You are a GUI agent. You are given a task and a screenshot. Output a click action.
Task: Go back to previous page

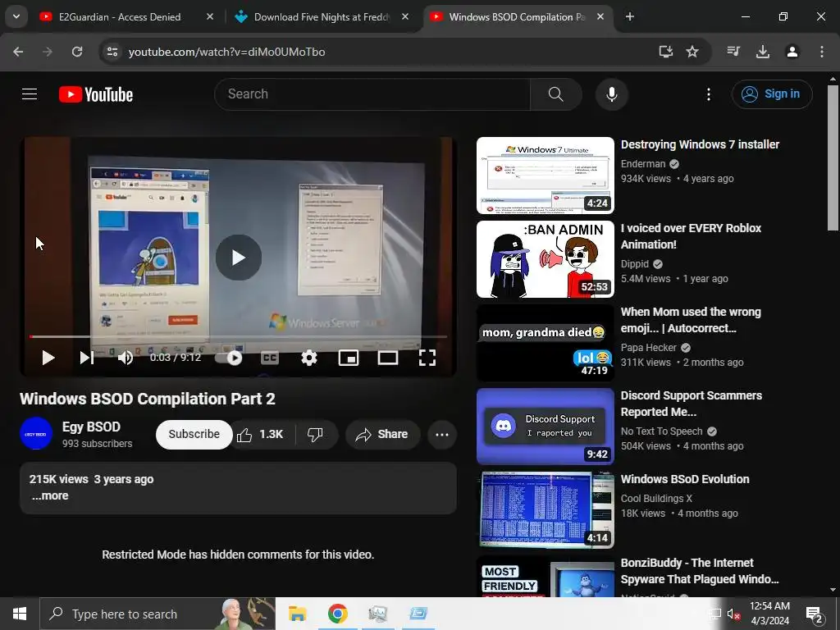[18, 52]
